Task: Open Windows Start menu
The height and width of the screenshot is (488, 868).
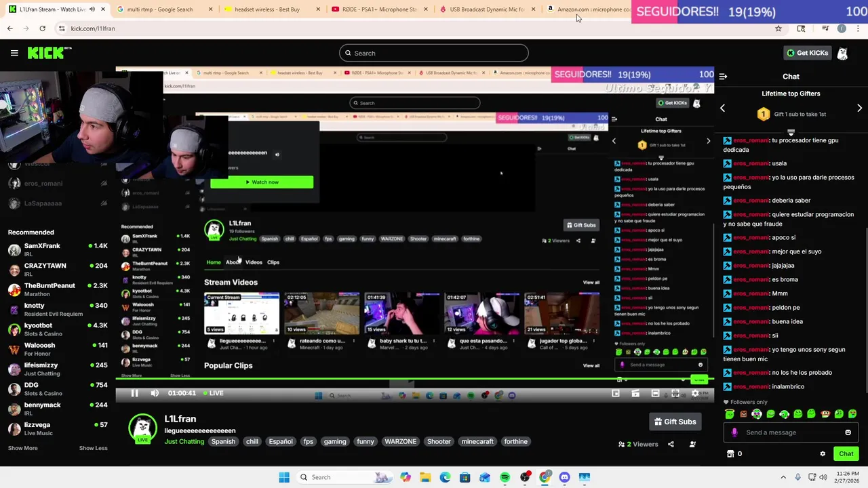Action: pos(284,477)
